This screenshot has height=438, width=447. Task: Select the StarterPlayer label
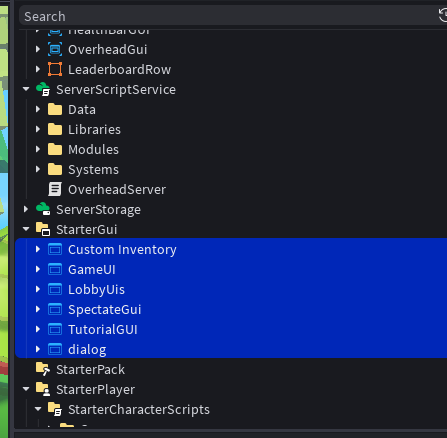point(95,390)
